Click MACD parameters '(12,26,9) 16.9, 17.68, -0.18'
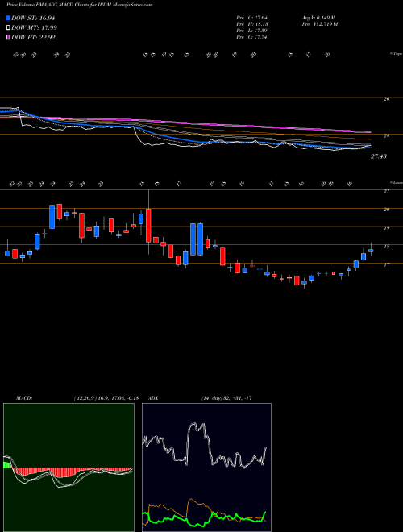Viewport: 403px width, 532px height. tap(106, 398)
